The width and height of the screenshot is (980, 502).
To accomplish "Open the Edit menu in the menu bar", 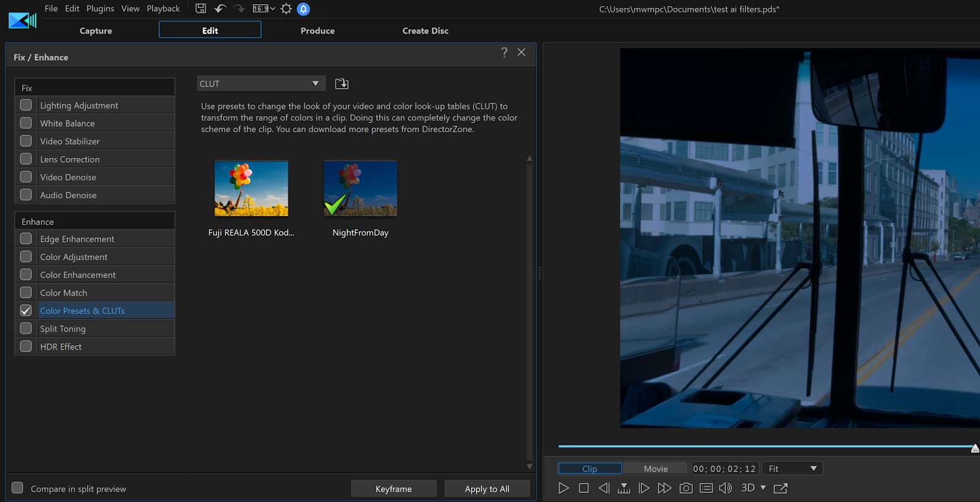I will click(72, 9).
